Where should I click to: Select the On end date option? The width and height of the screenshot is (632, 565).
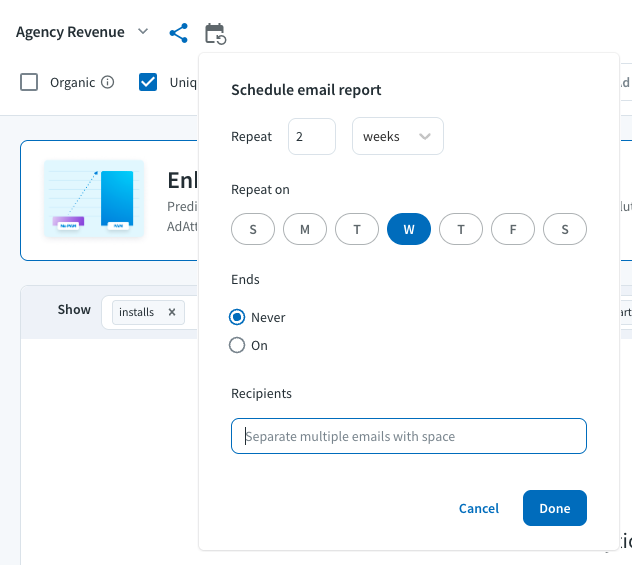[237, 345]
